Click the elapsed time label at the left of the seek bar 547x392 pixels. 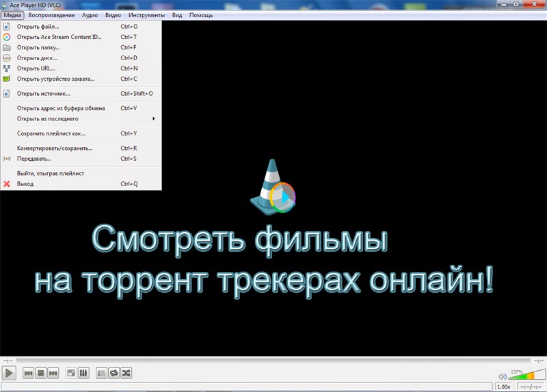(8, 361)
